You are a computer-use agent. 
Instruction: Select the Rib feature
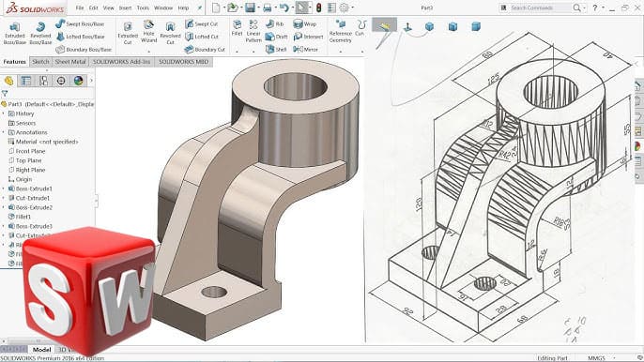click(x=275, y=23)
